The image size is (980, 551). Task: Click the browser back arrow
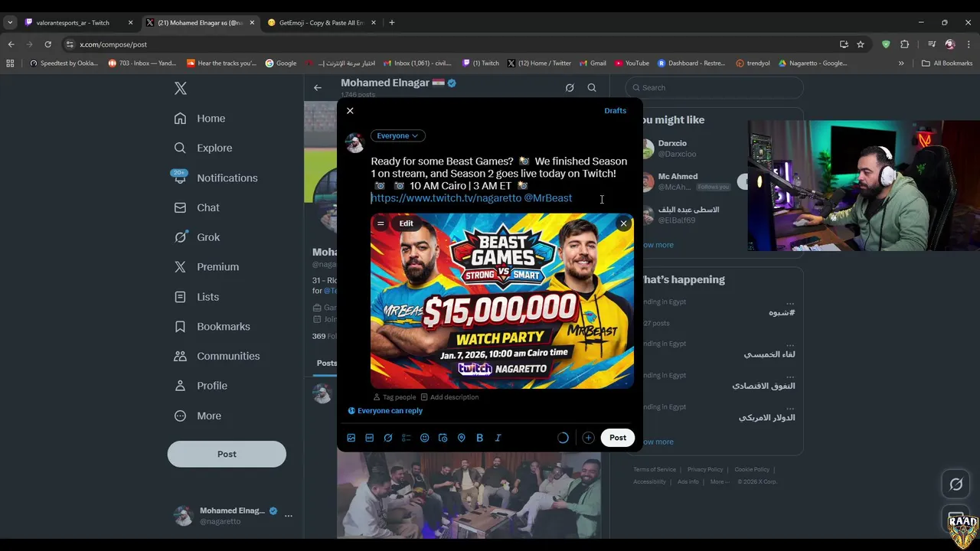click(11, 44)
